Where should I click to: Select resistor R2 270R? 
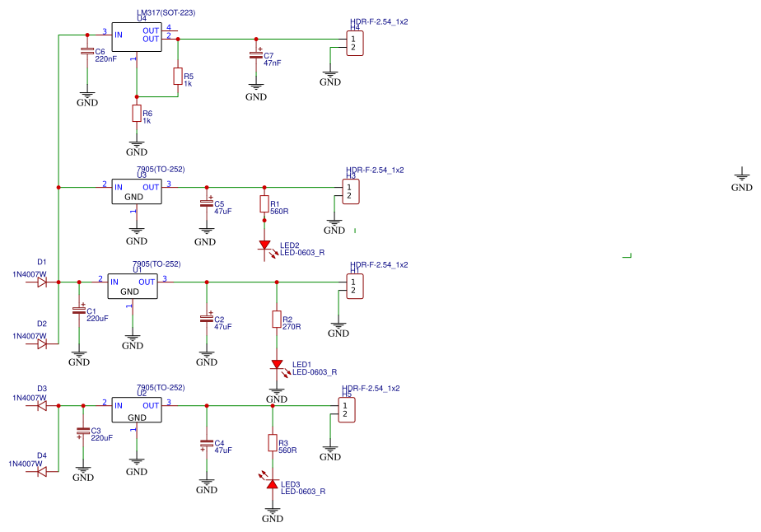pos(277,320)
